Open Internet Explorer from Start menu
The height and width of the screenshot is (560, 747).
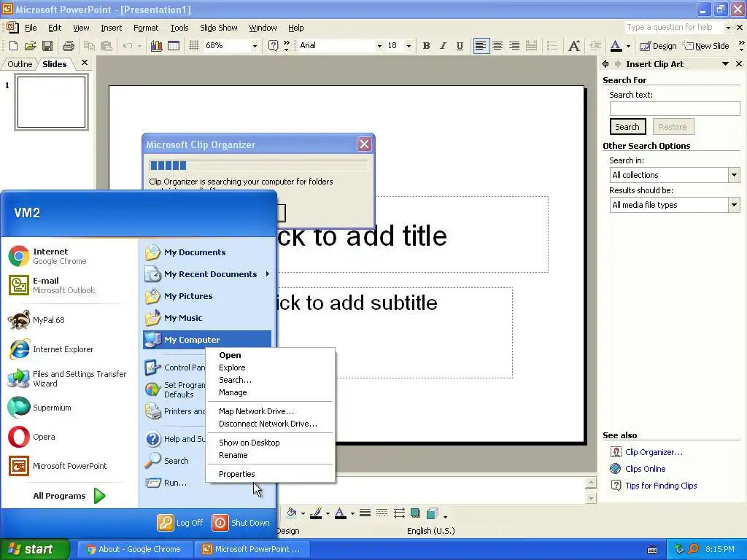coord(71,349)
